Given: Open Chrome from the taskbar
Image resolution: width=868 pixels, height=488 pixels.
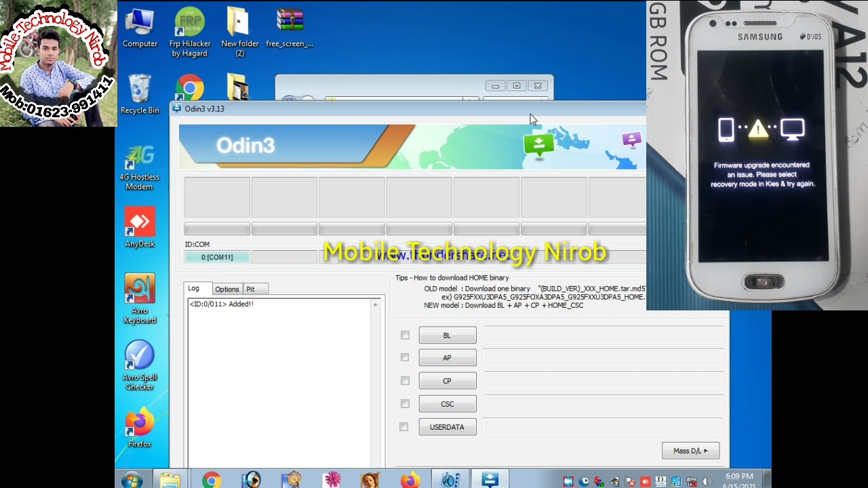Looking at the screenshot, I should (211, 480).
